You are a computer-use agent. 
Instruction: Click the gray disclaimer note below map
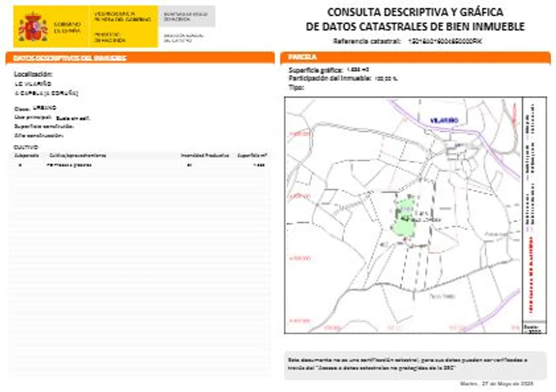point(415,364)
